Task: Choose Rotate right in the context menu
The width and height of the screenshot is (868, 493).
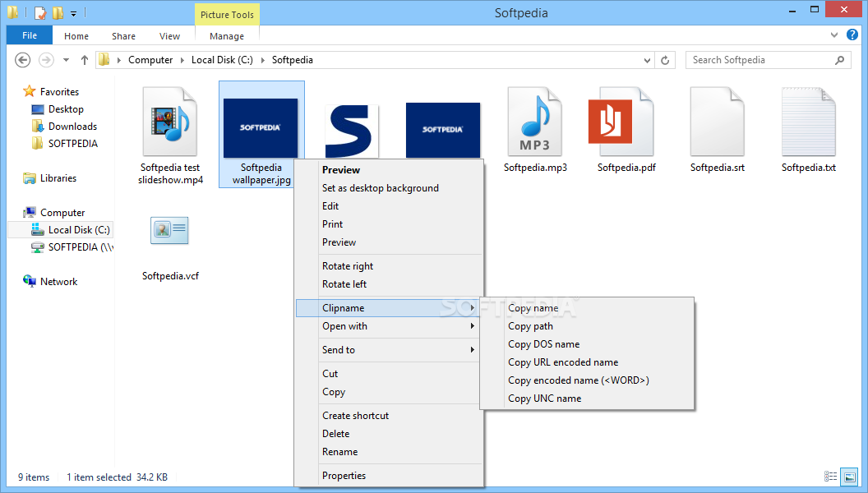Action: tap(348, 266)
